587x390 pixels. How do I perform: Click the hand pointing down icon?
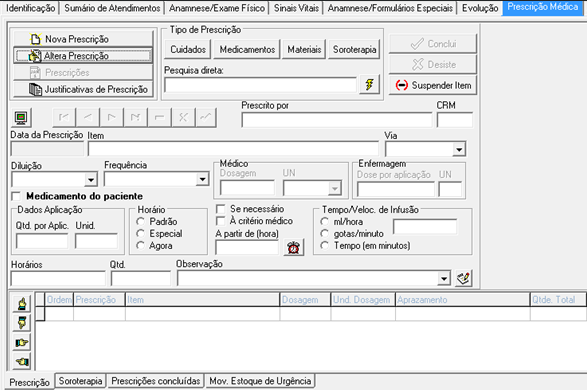22,322
